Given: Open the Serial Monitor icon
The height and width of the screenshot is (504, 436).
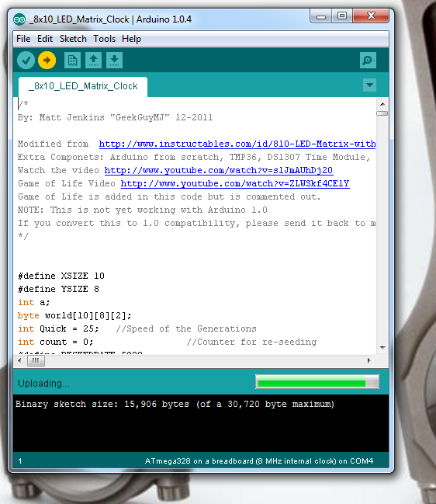Looking at the screenshot, I should point(368,60).
